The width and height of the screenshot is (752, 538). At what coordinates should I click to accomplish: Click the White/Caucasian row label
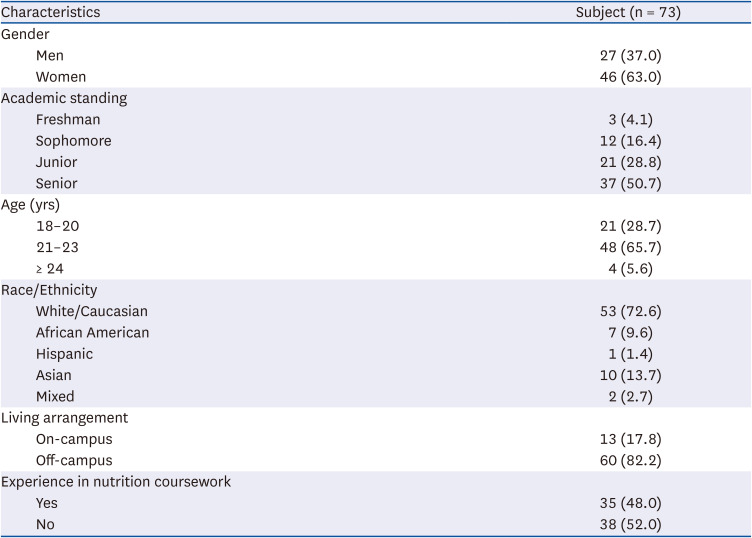(90, 311)
